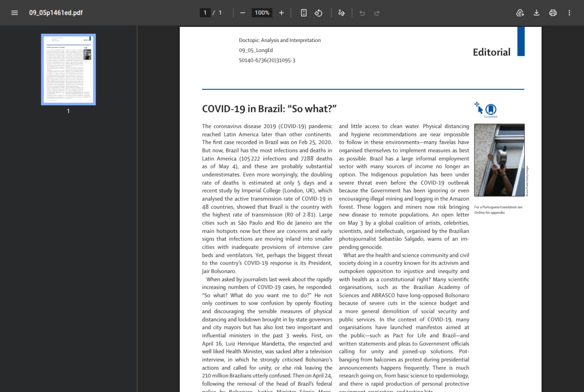The height and width of the screenshot is (392, 584).
Task: Click the zoom out minus button
Action: 242,13
